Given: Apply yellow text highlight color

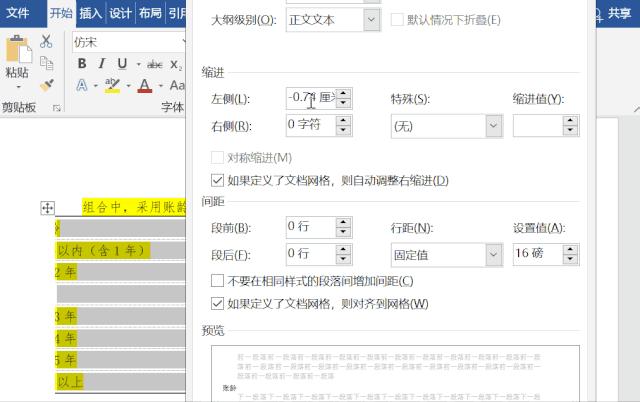Looking at the screenshot, I should pos(112,85).
